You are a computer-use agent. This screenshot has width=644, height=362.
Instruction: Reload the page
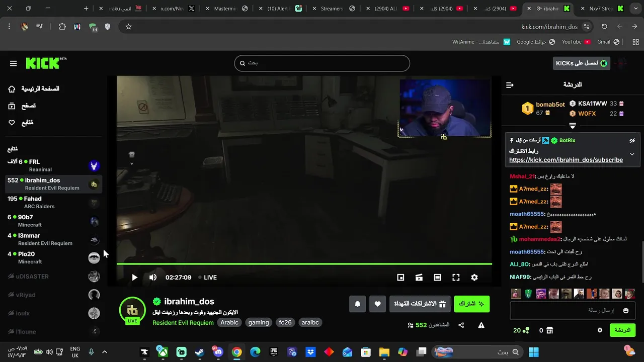point(604,27)
